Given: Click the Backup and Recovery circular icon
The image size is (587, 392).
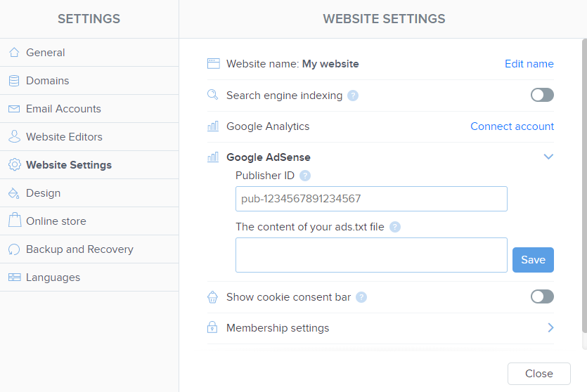Looking at the screenshot, I should (14, 249).
